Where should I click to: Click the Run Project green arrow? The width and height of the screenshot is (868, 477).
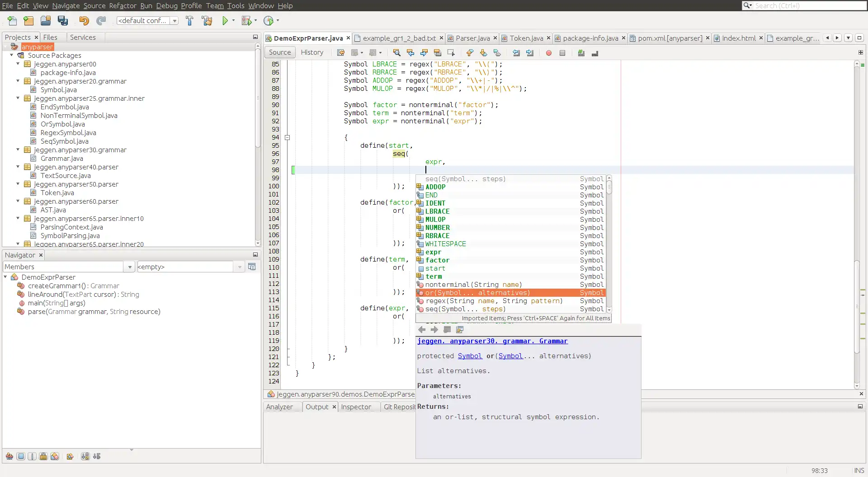(225, 21)
